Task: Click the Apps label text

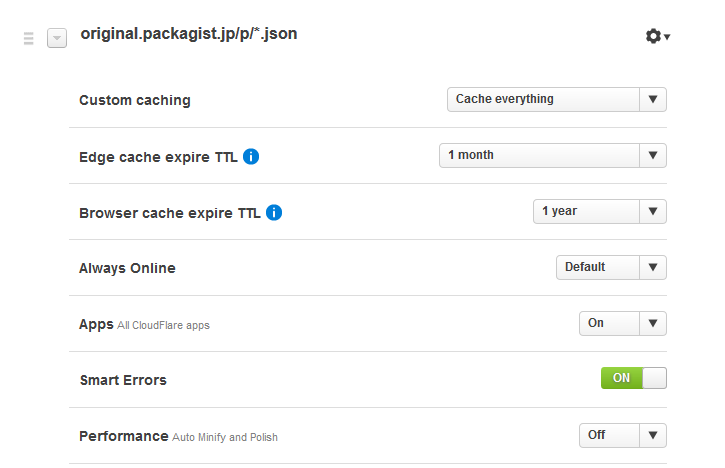Action: [x=96, y=324]
